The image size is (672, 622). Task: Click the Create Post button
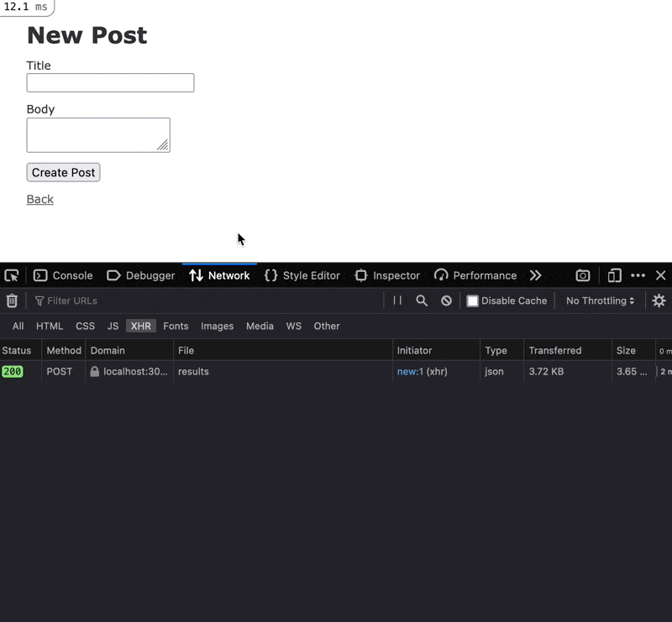(x=63, y=172)
